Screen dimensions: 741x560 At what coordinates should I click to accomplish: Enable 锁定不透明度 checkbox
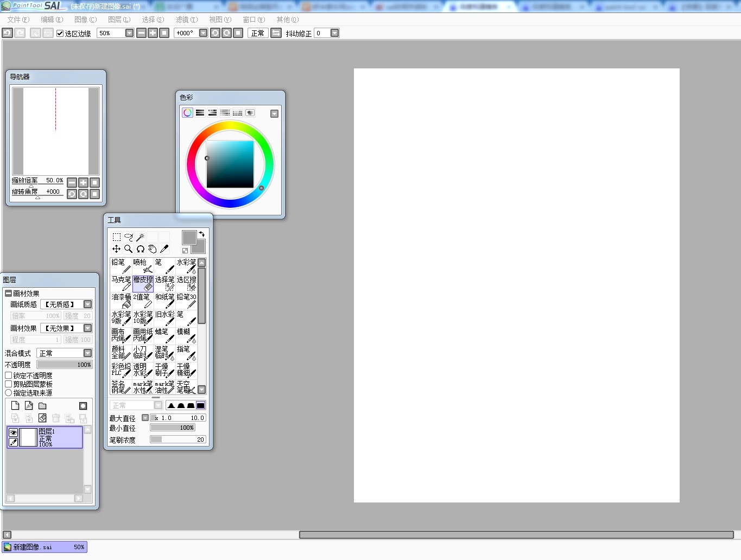point(9,376)
